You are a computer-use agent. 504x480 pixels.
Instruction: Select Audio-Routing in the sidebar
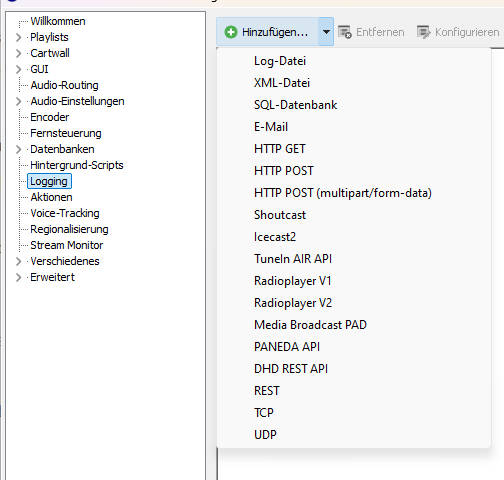(64, 85)
